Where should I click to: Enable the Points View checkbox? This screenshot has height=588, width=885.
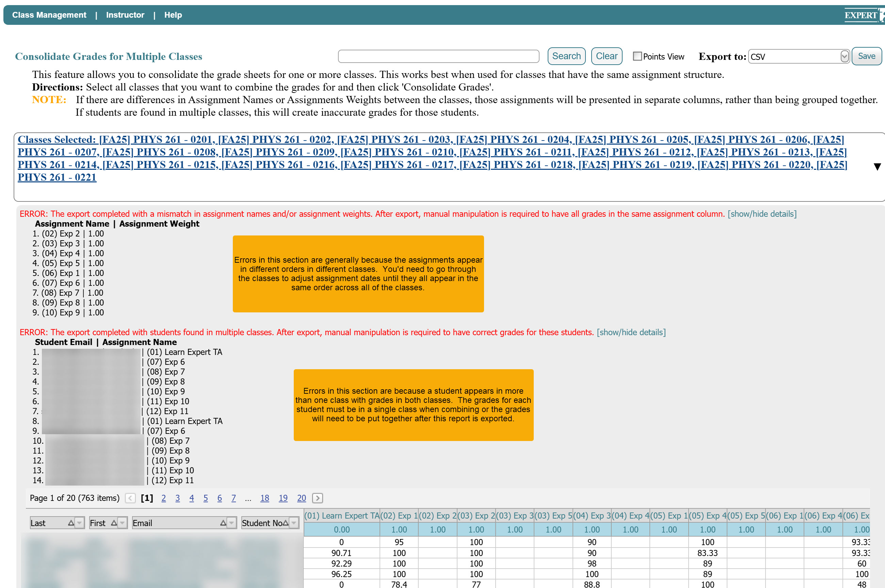click(x=637, y=56)
